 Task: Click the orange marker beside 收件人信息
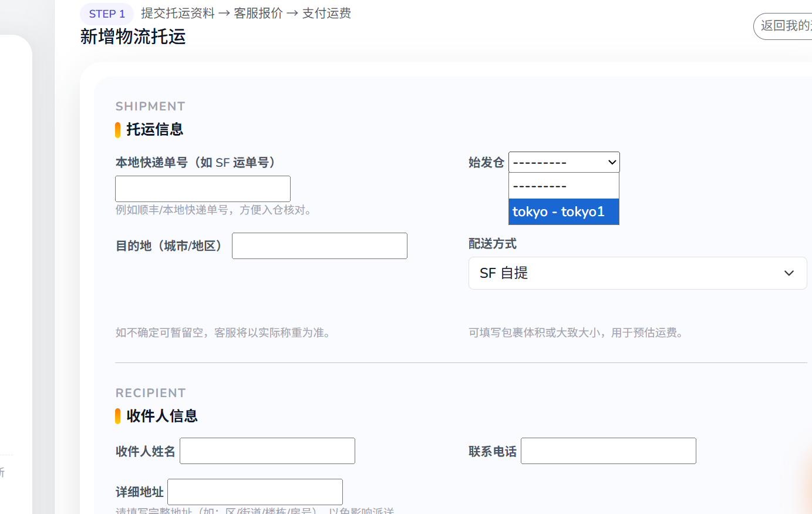[x=117, y=416]
